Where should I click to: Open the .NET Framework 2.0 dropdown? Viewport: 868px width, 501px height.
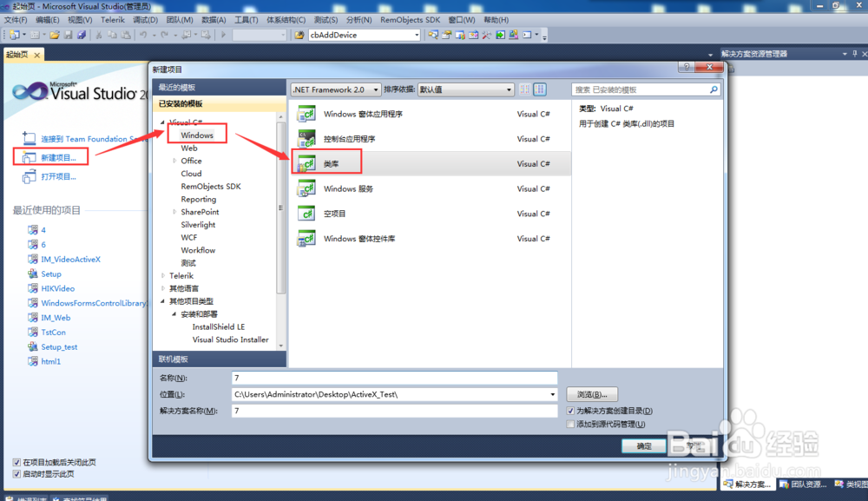tap(335, 89)
